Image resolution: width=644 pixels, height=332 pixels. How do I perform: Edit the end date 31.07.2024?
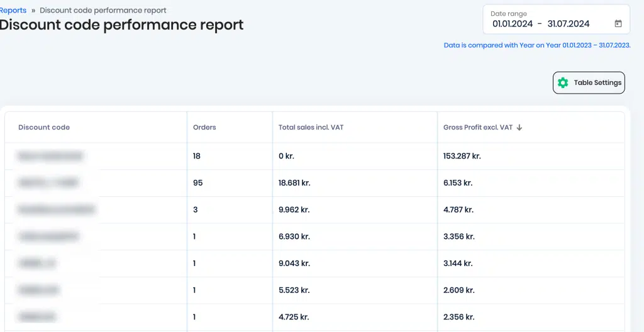tap(569, 24)
